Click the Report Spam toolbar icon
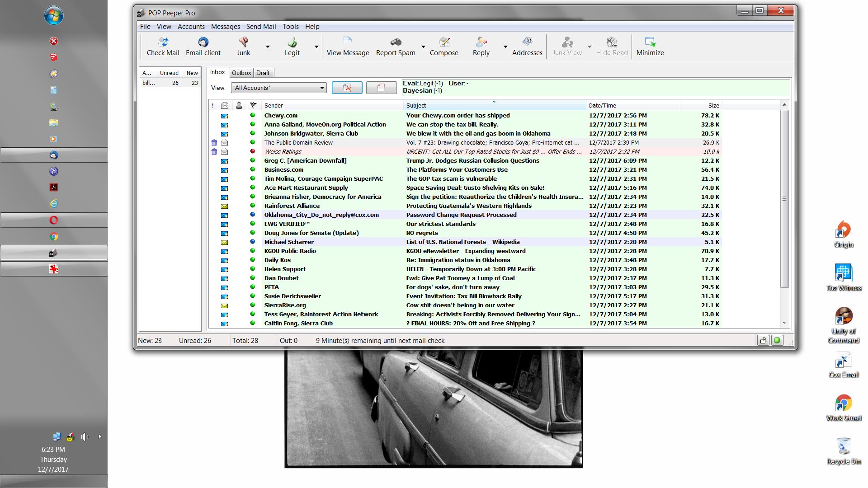The image size is (868, 488). coord(396,47)
